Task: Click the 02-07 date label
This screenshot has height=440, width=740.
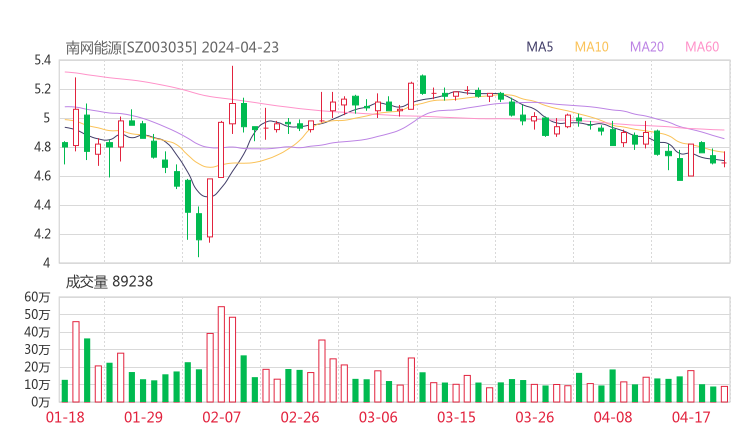Action: pos(221,417)
